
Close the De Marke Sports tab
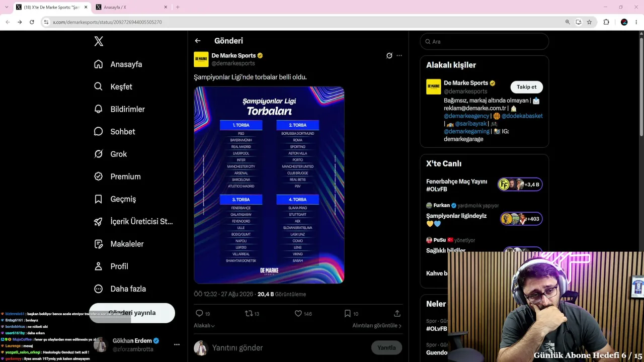tap(86, 7)
